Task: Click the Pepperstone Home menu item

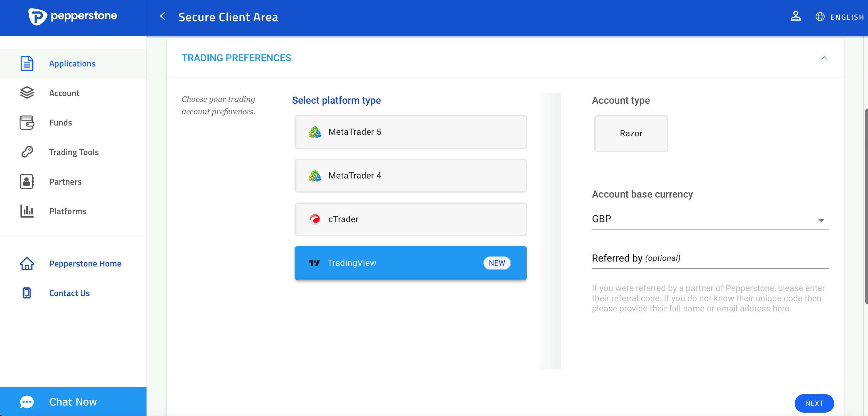Action: tap(85, 263)
